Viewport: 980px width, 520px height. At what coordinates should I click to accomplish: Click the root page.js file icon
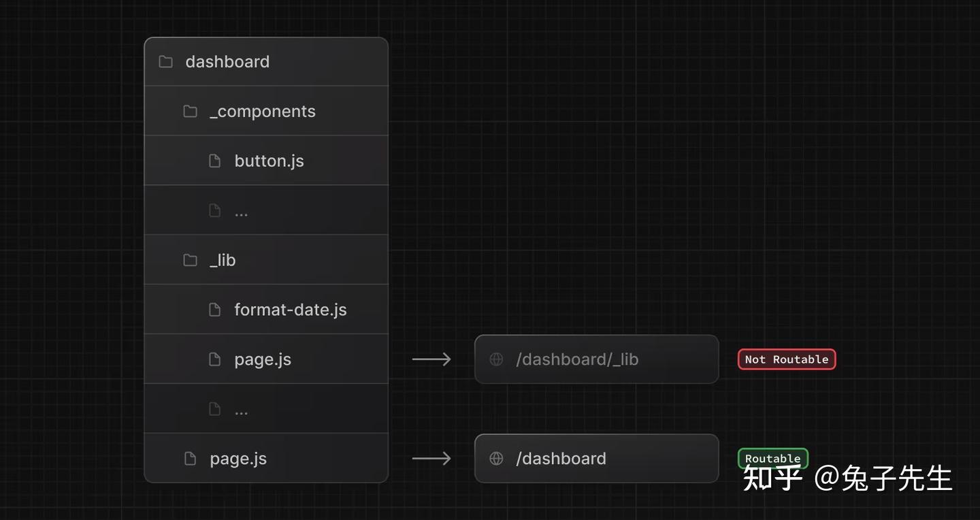point(191,459)
